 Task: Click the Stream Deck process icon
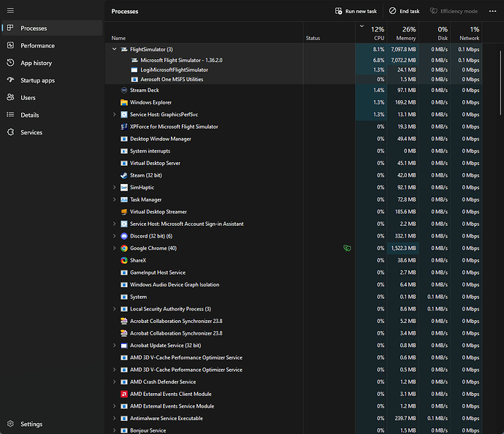(123, 91)
